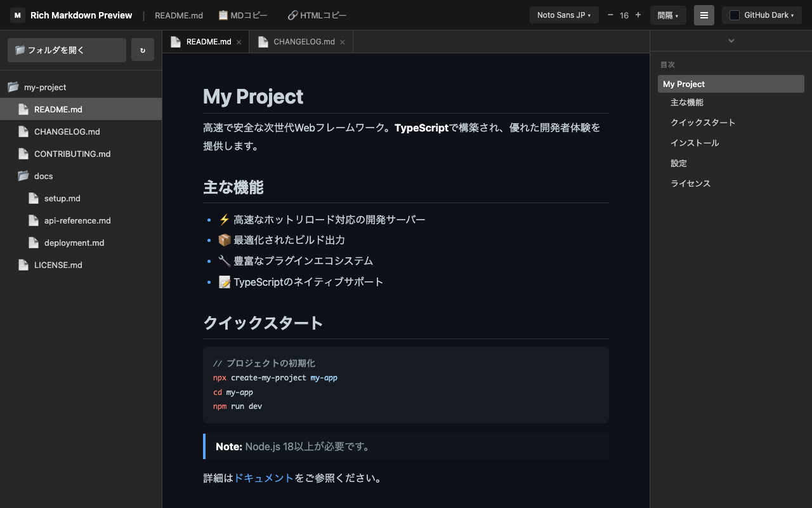Follow the ドキュメント link
The height and width of the screenshot is (508, 812).
pyautogui.click(x=264, y=478)
